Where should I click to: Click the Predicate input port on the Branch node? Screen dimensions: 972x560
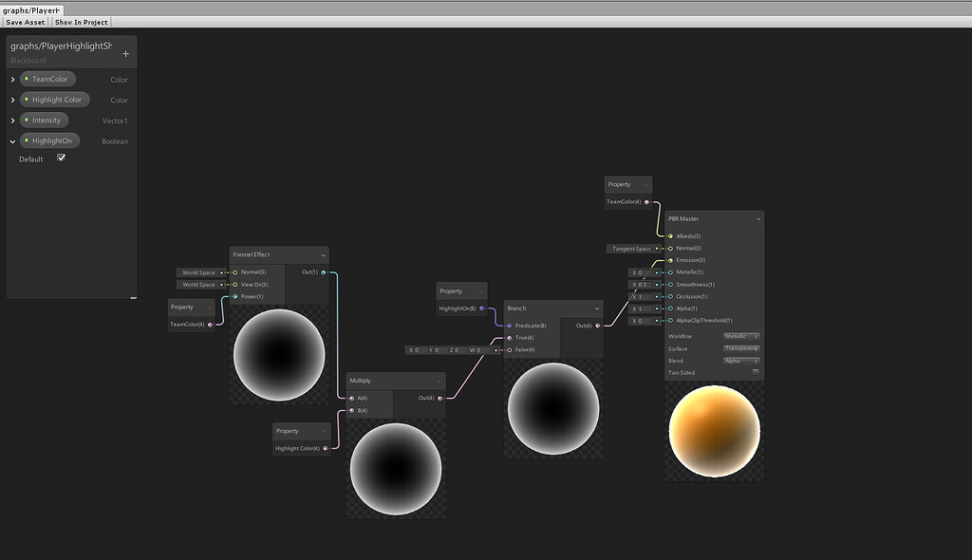(x=510, y=325)
